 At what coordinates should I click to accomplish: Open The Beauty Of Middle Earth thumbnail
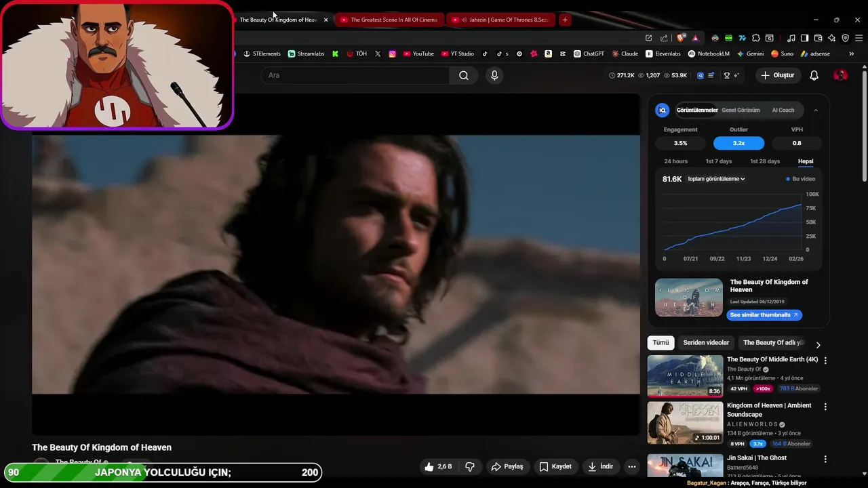(x=685, y=376)
